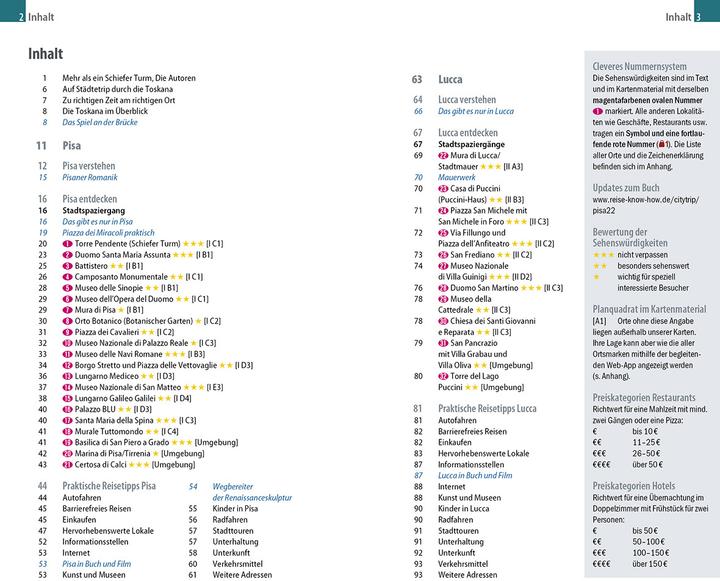Viewport: 720px width, 581px height.
Task: Open Lucca verstehen section
Action: click(467, 100)
